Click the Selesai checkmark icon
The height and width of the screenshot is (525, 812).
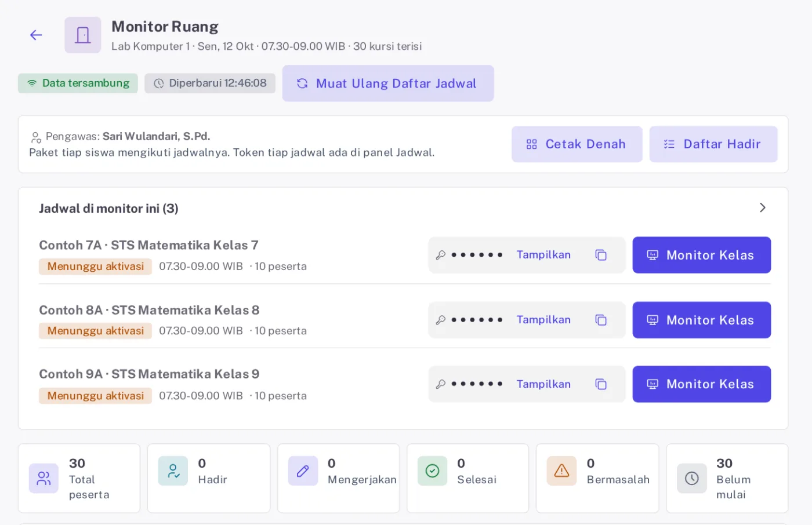point(432,471)
